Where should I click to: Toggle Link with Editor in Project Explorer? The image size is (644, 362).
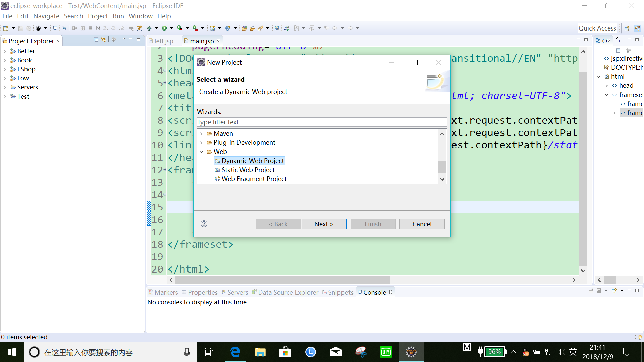[x=104, y=40]
